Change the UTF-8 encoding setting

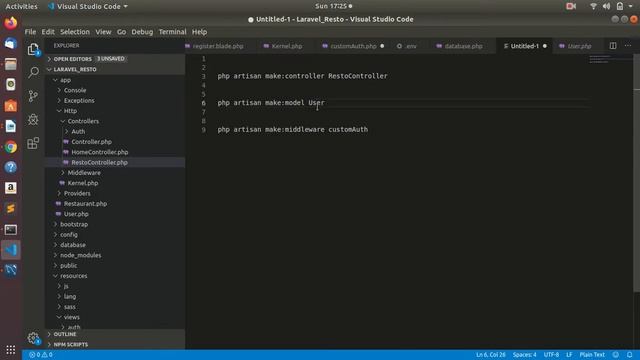pos(551,355)
